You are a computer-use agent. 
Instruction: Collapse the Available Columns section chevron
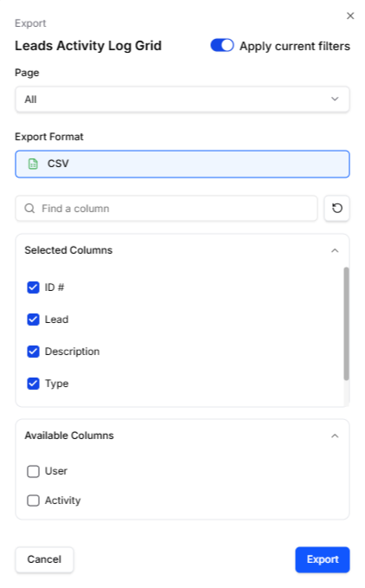point(335,436)
